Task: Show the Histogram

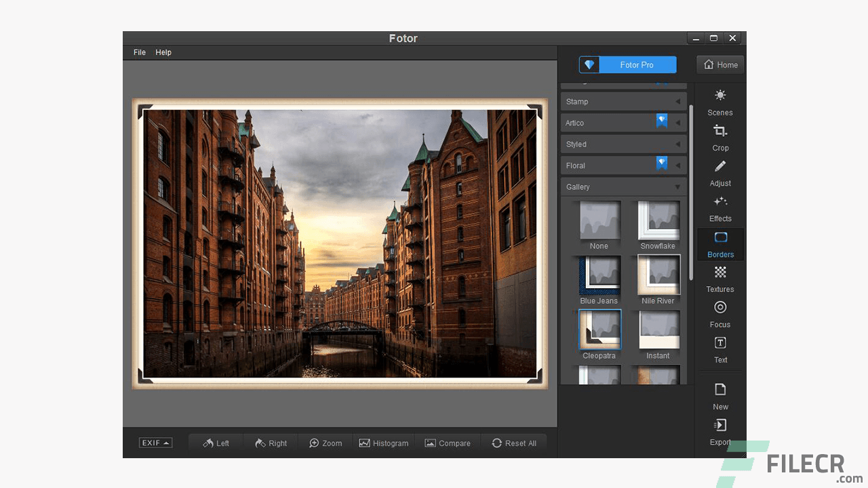Action: (384, 443)
